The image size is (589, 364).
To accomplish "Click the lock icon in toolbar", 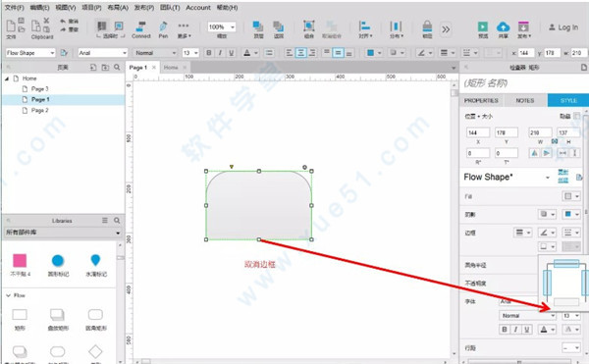I will tap(427, 29).
